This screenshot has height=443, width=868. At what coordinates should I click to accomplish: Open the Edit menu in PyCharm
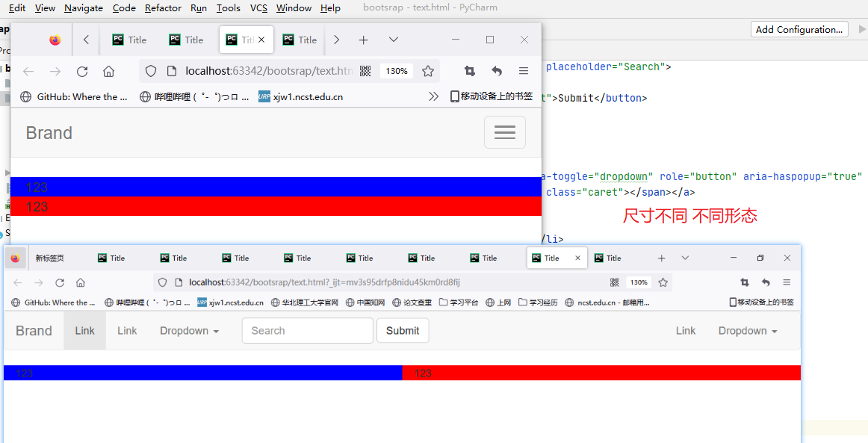(x=17, y=7)
